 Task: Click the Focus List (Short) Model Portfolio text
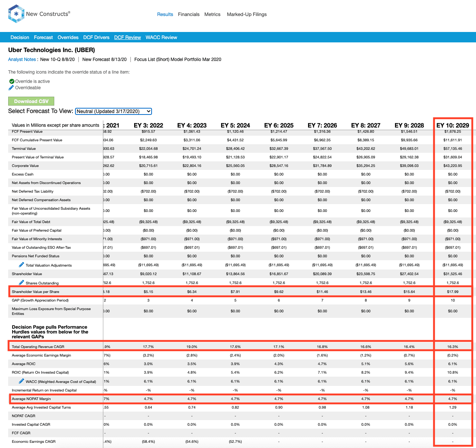point(178,59)
